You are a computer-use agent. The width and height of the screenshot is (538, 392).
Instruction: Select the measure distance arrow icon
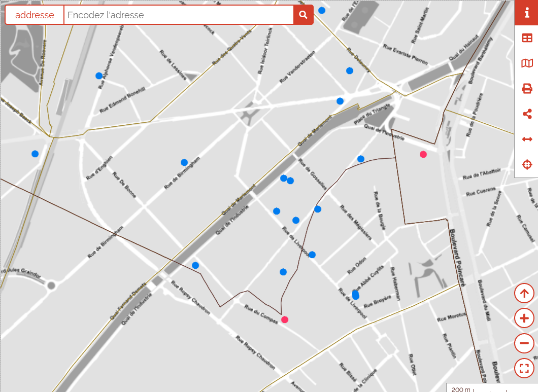pos(527,139)
